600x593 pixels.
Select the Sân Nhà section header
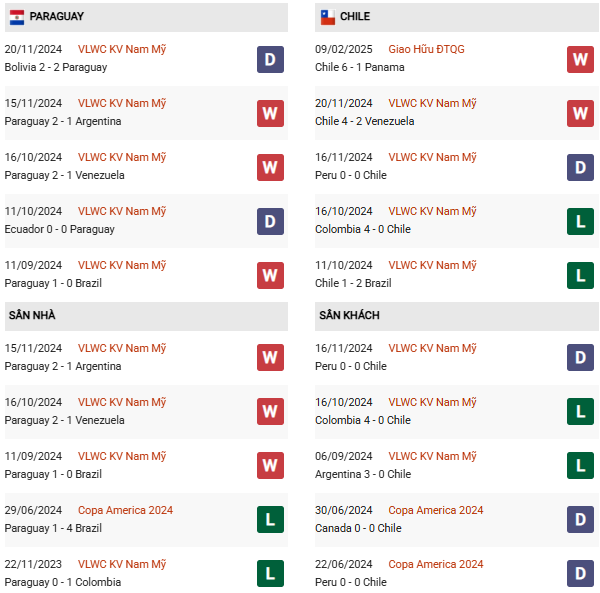click(x=146, y=316)
